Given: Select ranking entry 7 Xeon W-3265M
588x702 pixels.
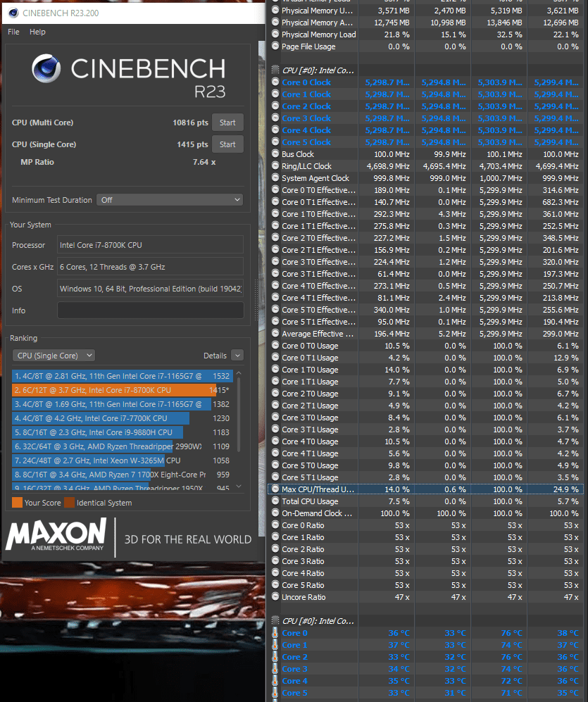Looking at the screenshot, I should pyautogui.click(x=123, y=460).
